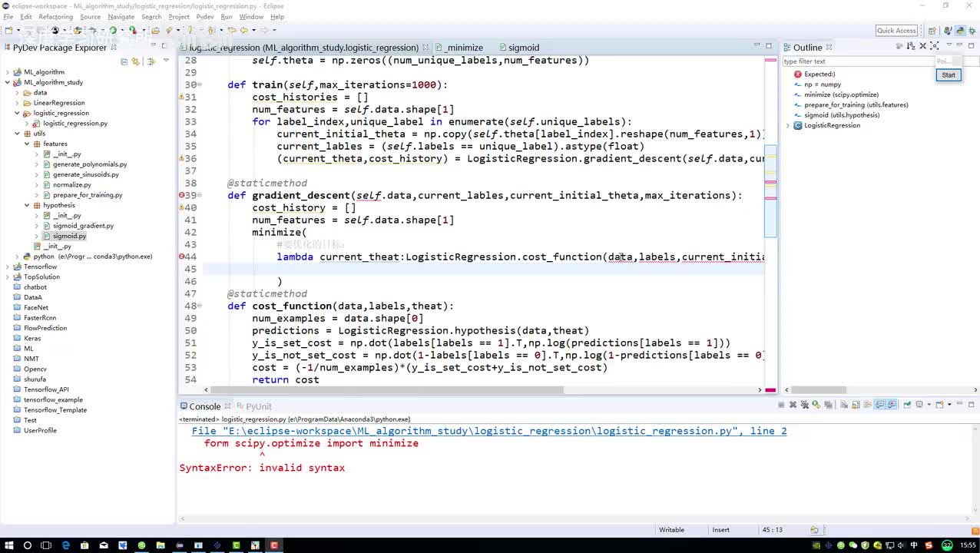Collapse the hypothesis package
Image resolution: width=980 pixels, height=553 pixels.
click(27, 205)
